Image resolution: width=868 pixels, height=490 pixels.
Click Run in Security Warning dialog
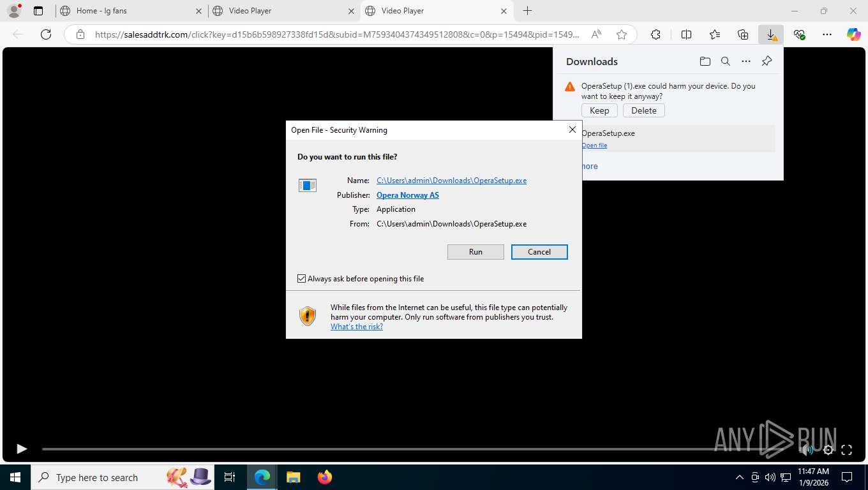click(x=475, y=252)
